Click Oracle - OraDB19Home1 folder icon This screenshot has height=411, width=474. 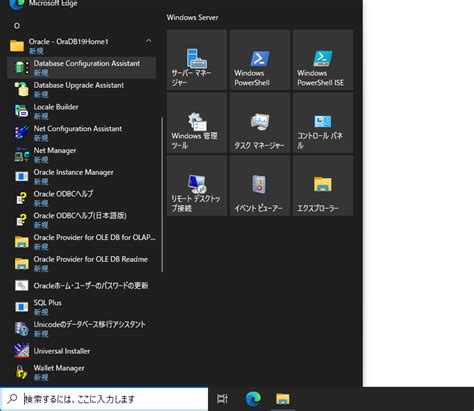pyautogui.click(x=17, y=46)
